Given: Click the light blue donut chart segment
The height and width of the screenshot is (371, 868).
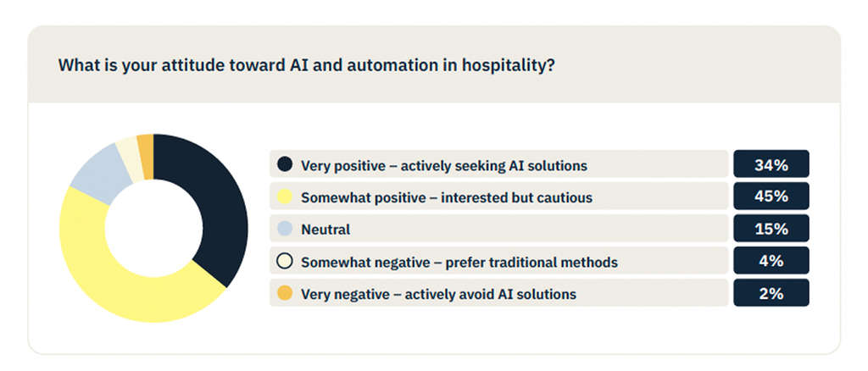Looking at the screenshot, I should (x=95, y=174).
